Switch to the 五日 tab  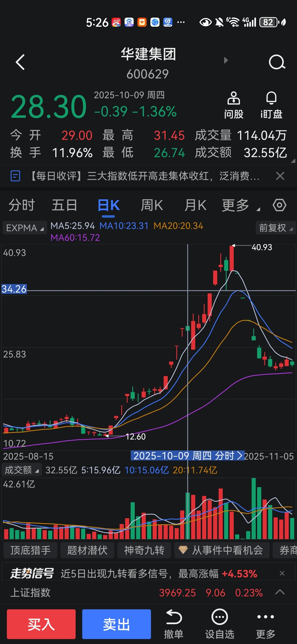(65, 205)
